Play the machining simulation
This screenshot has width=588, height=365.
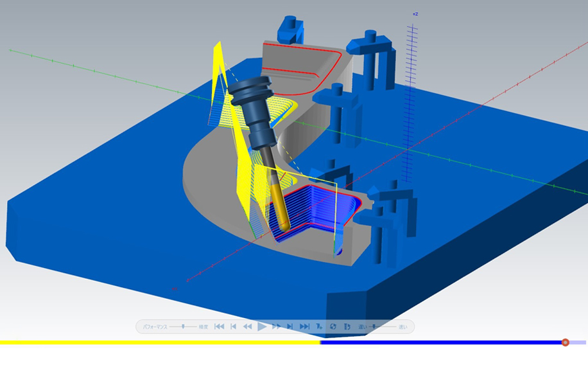pos(262,326)
